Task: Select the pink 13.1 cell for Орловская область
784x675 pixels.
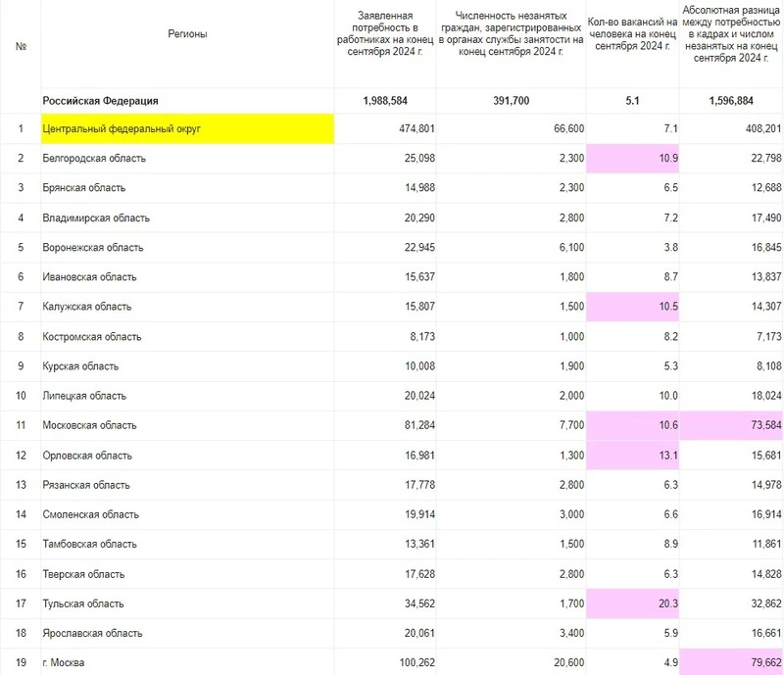Action: 632,455
